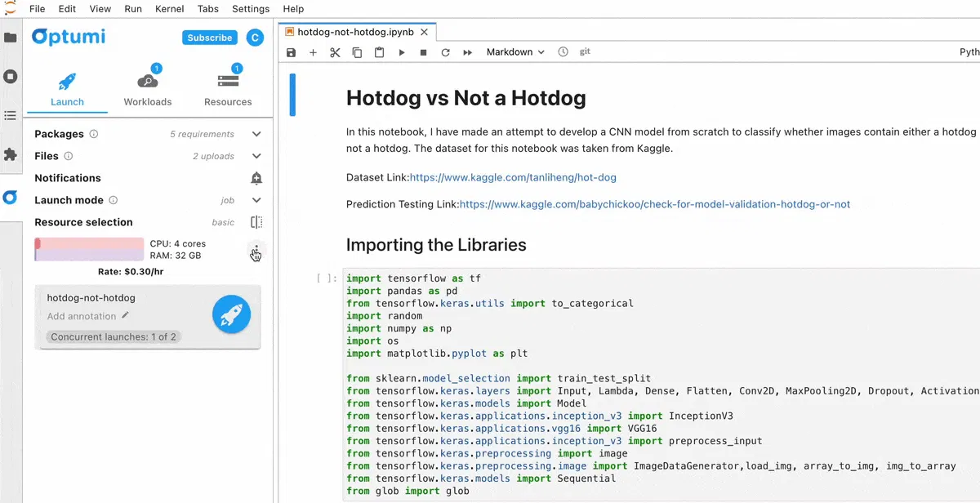Close the hotdog-not-hotdog.ipynb tab
This screenshot has height=503, width=980.
425,33
